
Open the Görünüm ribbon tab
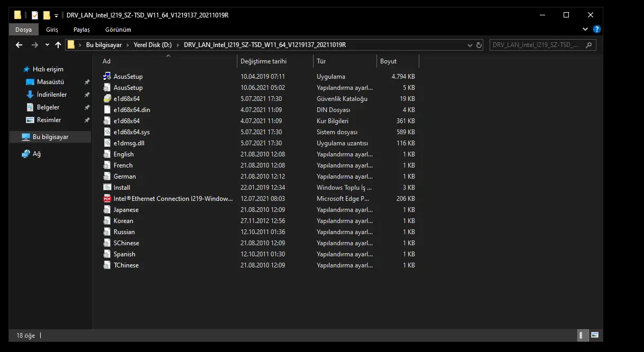pos(118,30)
